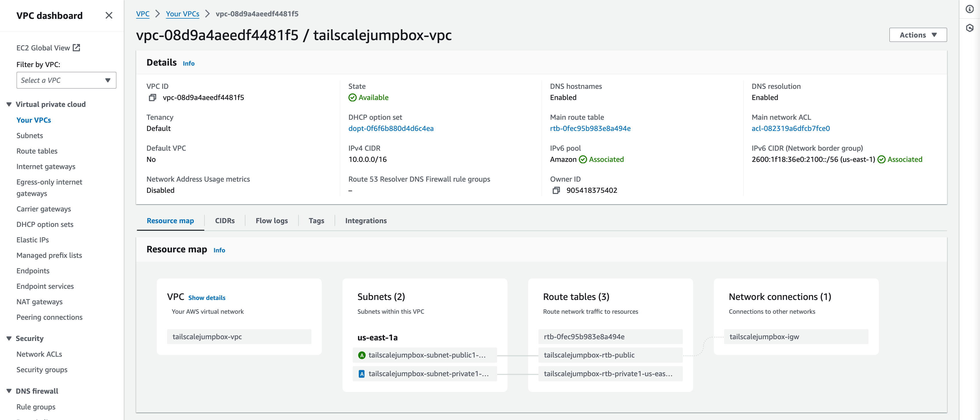Copy the VPC ID using the copy icon
The width and height of the screenshot is (980, 420).
pos(152,97)
